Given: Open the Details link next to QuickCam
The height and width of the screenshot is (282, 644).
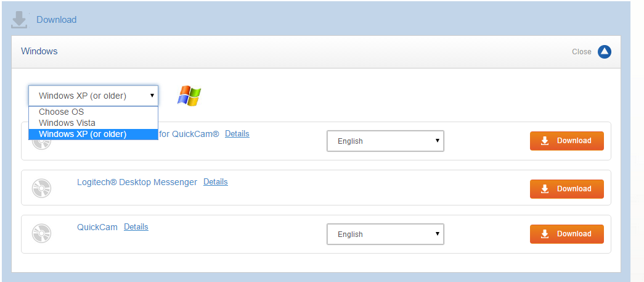Looking at the screenshot, I should point(136,227).
